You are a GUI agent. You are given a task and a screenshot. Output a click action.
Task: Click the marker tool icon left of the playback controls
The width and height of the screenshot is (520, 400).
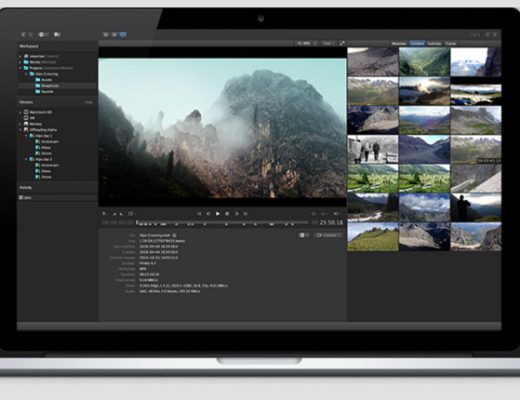104,214
